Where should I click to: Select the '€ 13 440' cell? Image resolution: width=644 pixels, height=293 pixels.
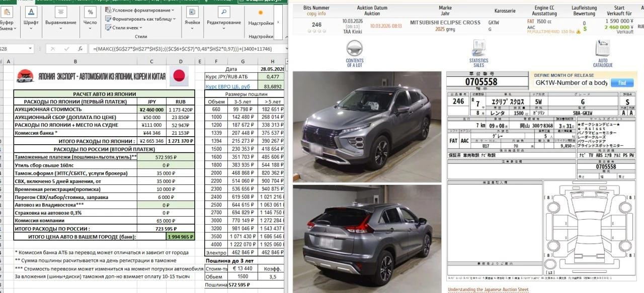(243, 268)
